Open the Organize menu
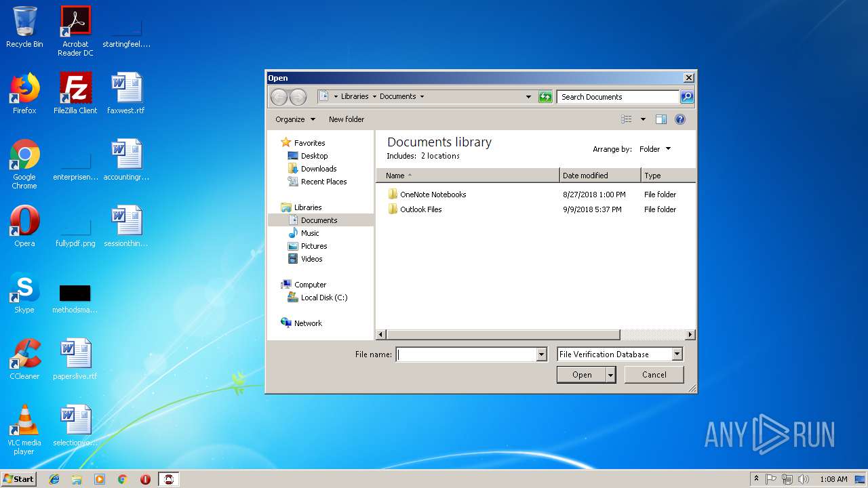Viewport: 868px width, 488px height. click(x=295, y=119)
